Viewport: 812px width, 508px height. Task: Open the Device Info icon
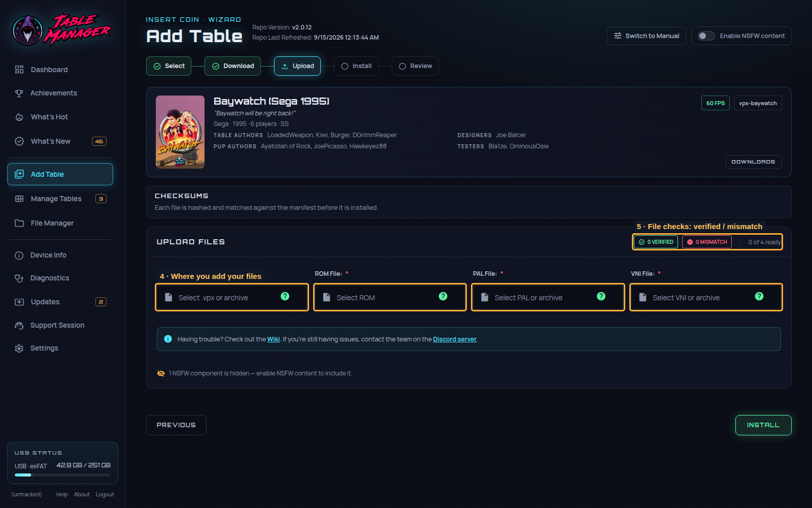coord(19,256)
